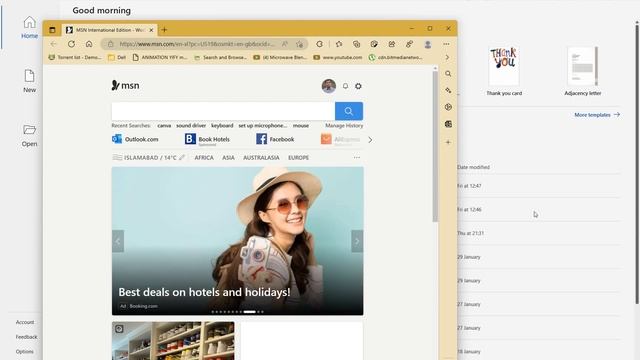The height and width of the screenshot is (360, 640).
Task: Open the Search and Browse bookmark
Action: point(220,58)
